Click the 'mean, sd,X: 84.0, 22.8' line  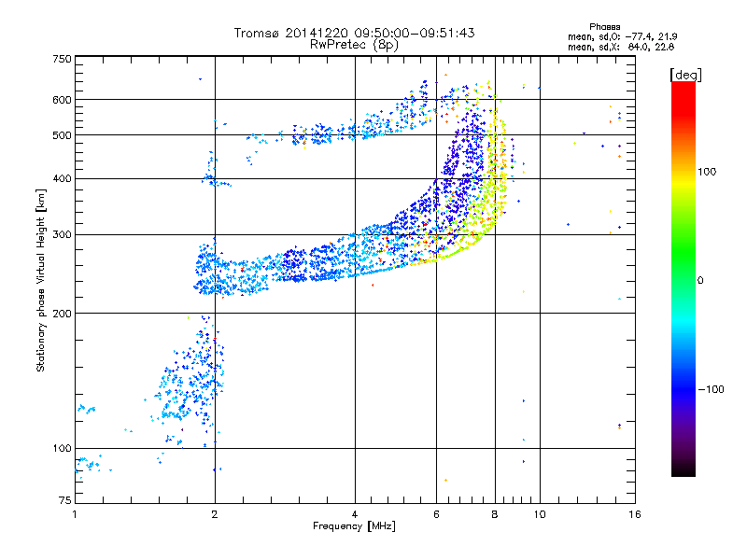pos(621,47)
